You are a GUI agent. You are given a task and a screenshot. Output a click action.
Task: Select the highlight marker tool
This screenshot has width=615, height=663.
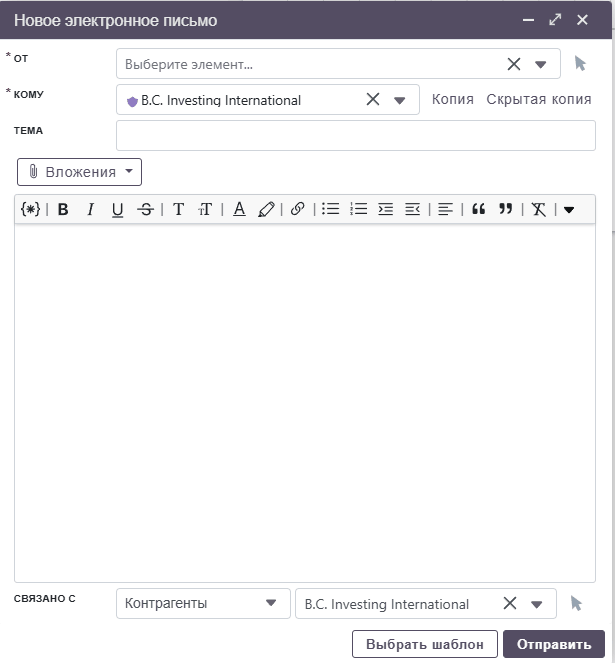(266, 209)
